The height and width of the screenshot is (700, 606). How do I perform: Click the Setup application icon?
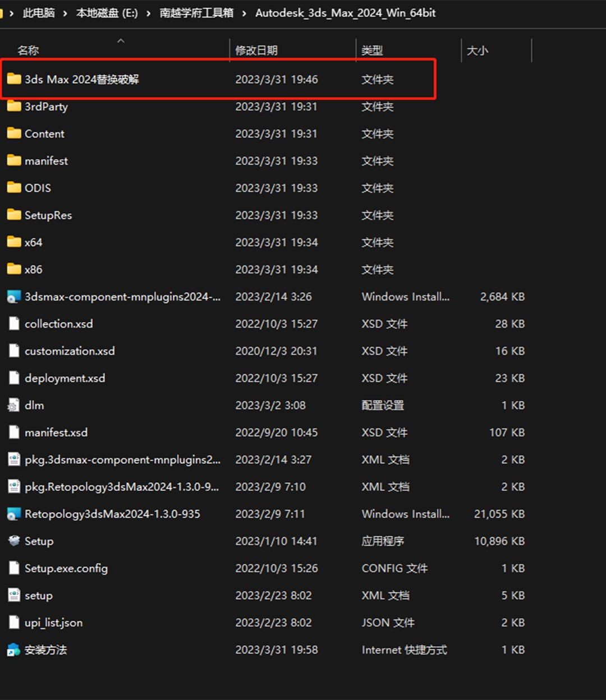point(14,541)
